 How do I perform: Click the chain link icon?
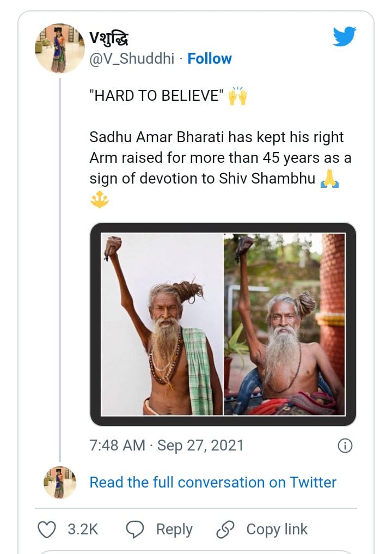pos(225,529)
